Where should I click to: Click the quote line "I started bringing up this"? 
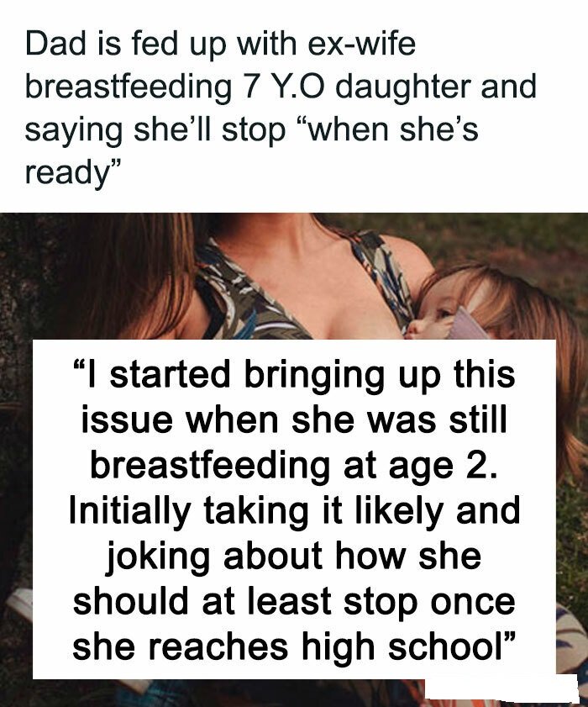pyautogui.click(x=294, y=375)
